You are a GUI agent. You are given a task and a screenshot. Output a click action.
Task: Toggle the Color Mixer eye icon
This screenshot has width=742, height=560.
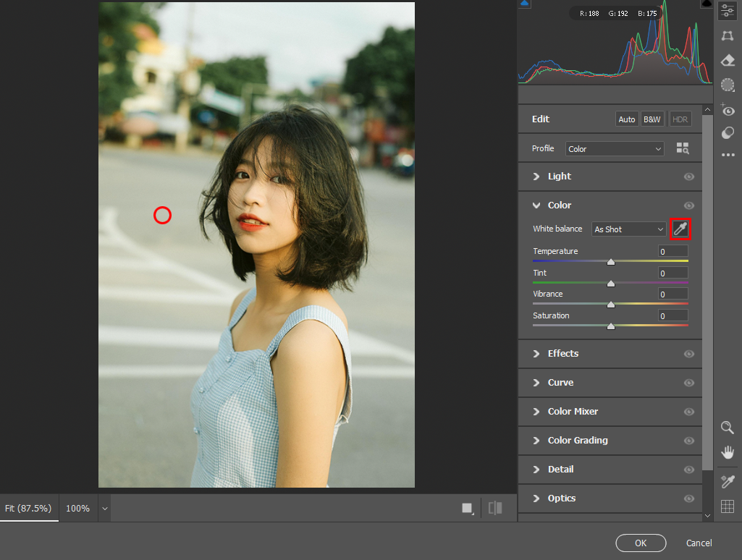tap(688, 412)
